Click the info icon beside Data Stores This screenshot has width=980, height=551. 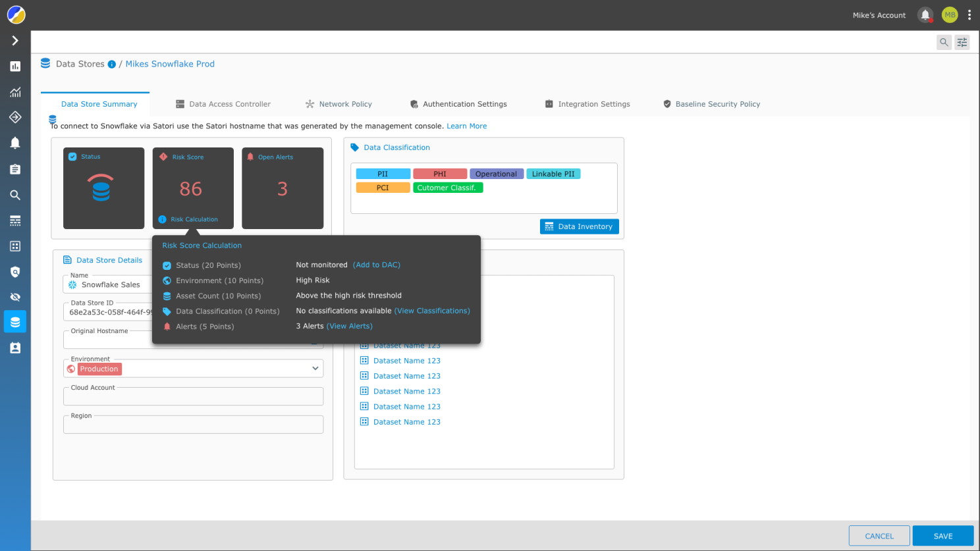(x=112, y=65)
